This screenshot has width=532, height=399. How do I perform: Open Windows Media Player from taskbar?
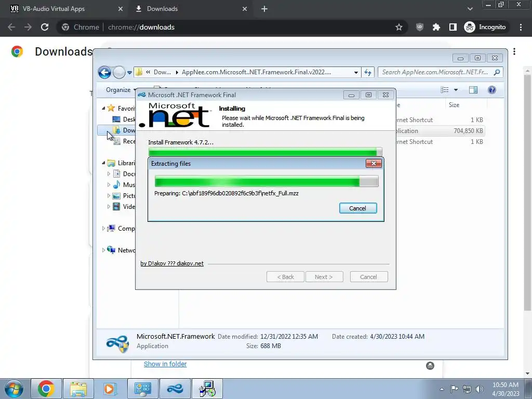(110, 389)
